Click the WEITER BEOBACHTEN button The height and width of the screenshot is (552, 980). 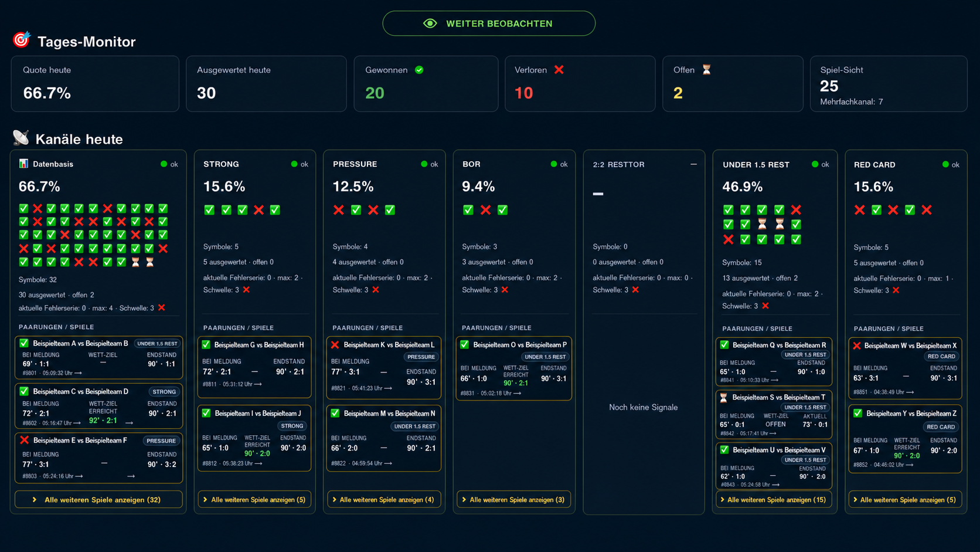[489, 23]
